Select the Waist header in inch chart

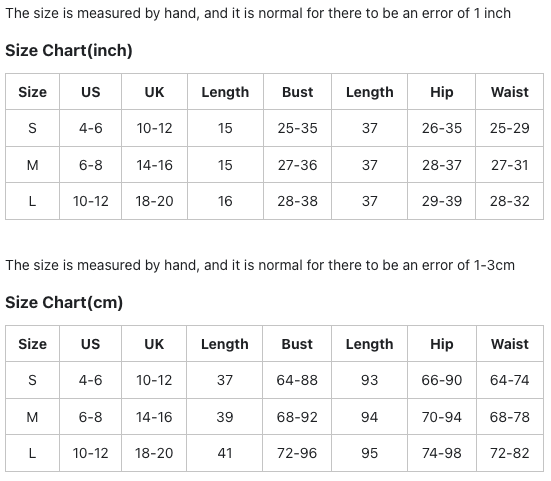coord(510,92)
